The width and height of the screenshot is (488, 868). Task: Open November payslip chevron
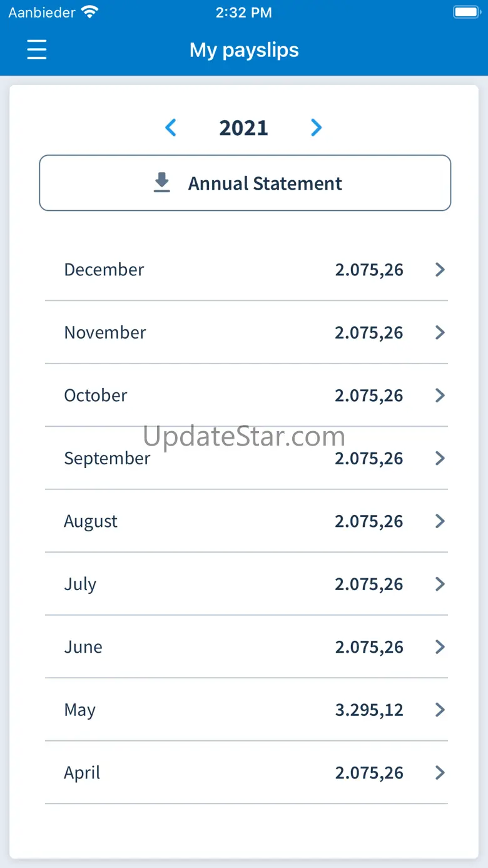pos(440,332)
